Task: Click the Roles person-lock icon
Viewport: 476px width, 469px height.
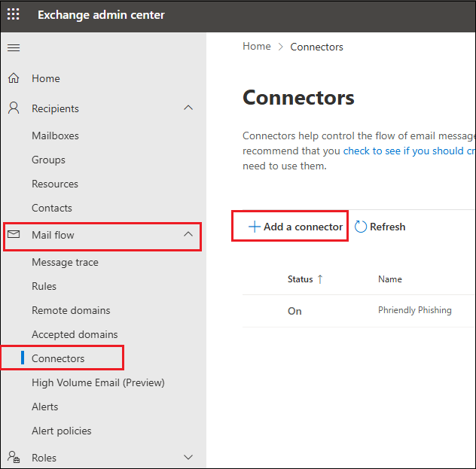Action: tap(14, 456)
